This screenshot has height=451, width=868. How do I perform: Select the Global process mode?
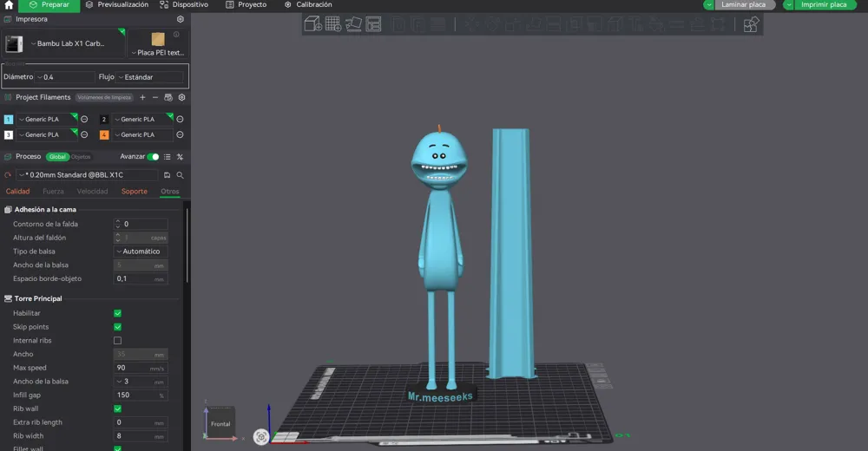click(57, 157)
